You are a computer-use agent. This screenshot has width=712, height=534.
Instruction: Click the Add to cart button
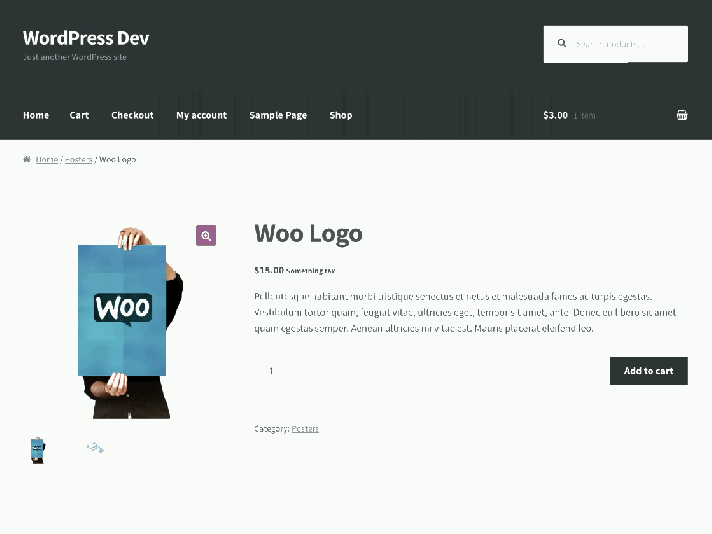[x=648, y=371]
